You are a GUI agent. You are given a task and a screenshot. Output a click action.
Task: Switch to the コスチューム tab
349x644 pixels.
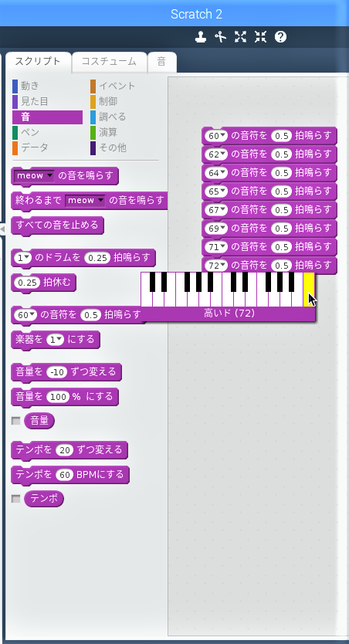[109, 62]
